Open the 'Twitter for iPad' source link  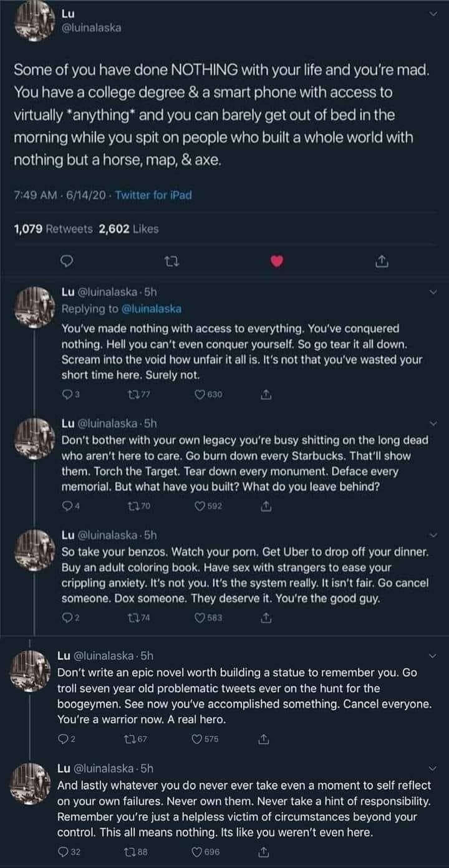point(155,195)
